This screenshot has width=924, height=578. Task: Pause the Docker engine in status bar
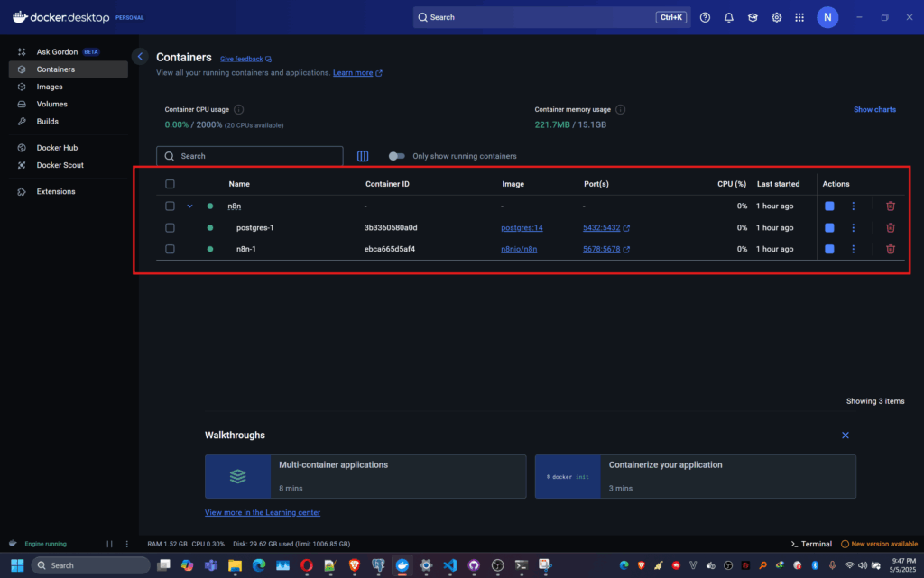tap(109, 544)
